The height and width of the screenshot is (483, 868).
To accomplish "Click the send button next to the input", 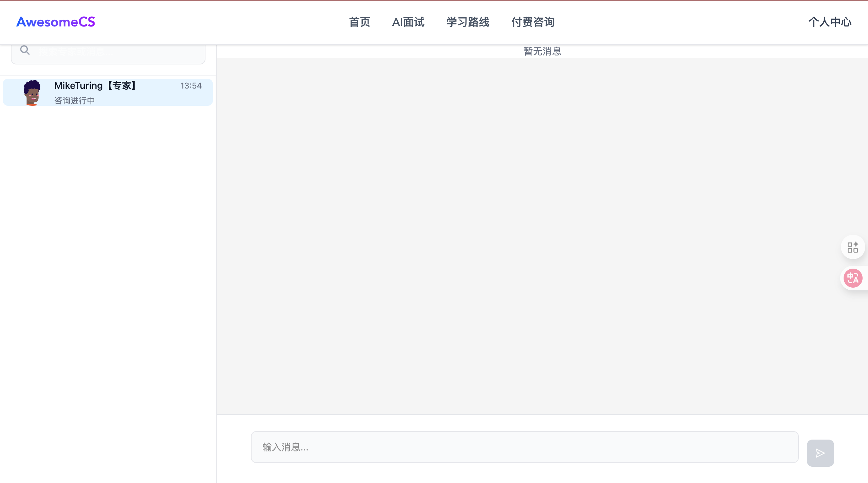I will [820, 452].
